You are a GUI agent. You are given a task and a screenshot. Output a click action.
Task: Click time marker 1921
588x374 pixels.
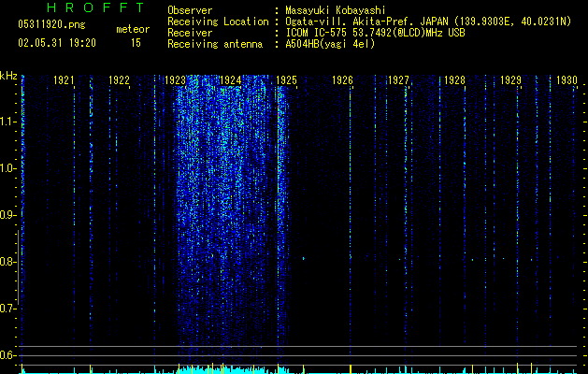click(x=64, y=80)
